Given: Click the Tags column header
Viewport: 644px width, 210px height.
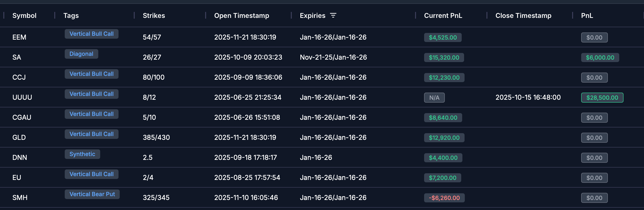Looking at the screenshot, I should 71,16.
